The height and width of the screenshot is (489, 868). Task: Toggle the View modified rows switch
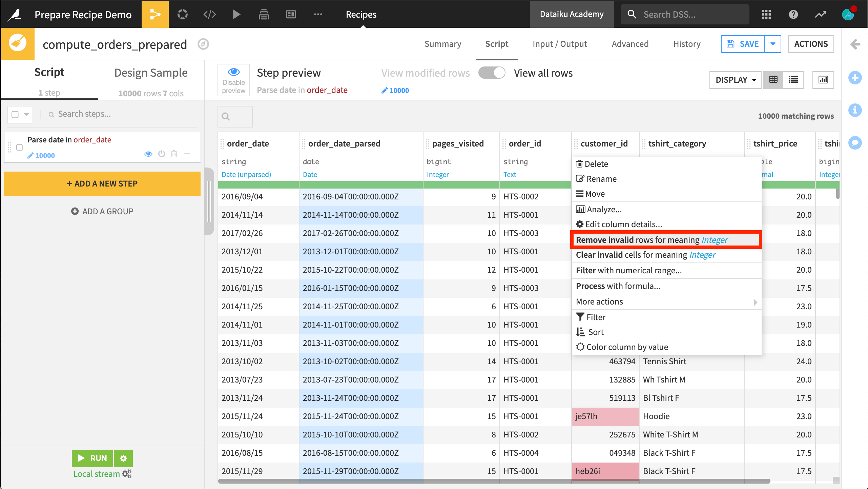click(x=492, y=73)
